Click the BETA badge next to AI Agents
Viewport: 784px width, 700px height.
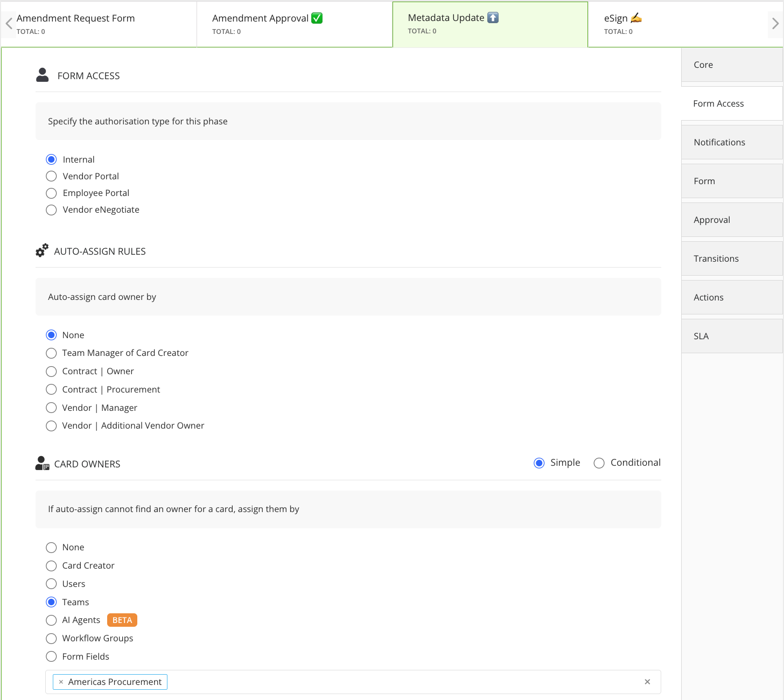click(x=122, y=620)
